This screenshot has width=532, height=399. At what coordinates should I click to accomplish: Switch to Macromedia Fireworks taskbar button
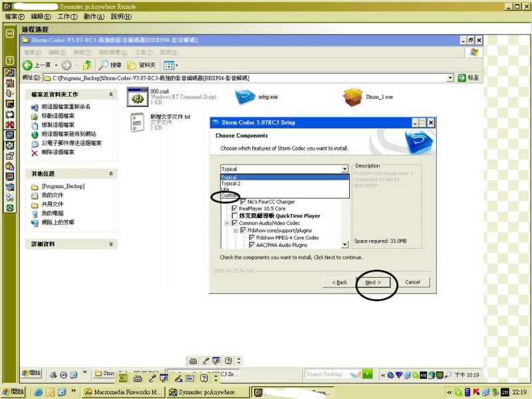click(x=124, y=392)
